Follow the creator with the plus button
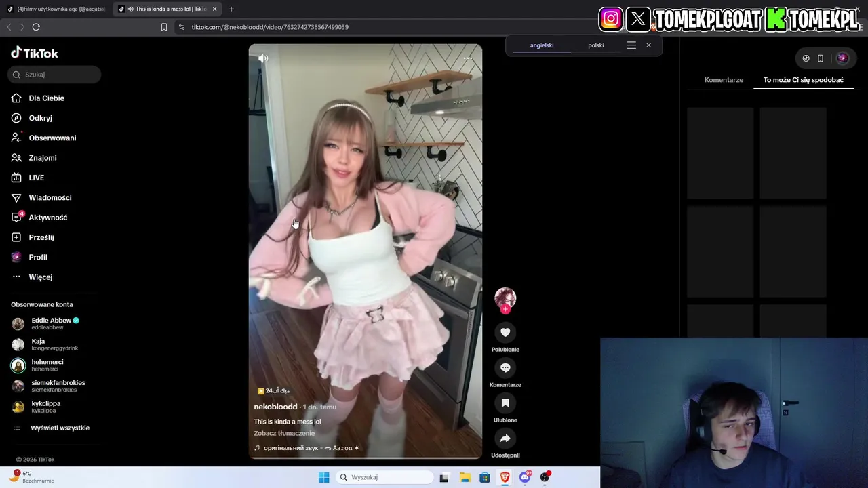 [x=505, y=310]
